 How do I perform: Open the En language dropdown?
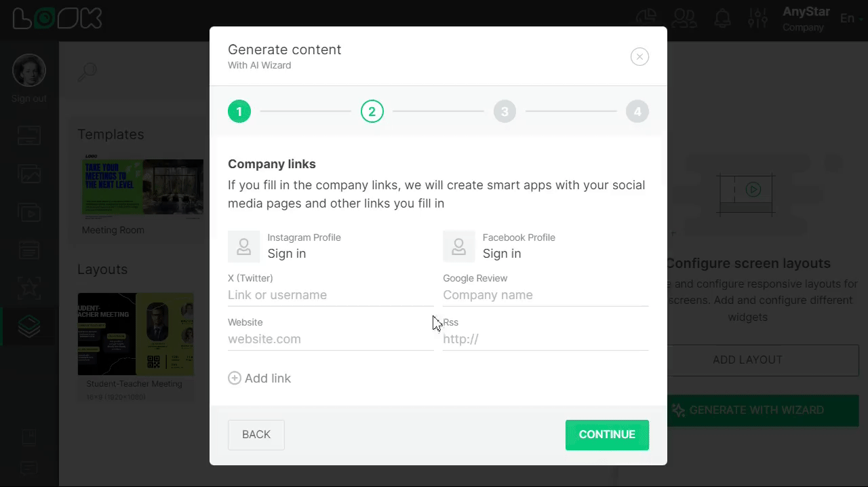(x=850, y=18)
